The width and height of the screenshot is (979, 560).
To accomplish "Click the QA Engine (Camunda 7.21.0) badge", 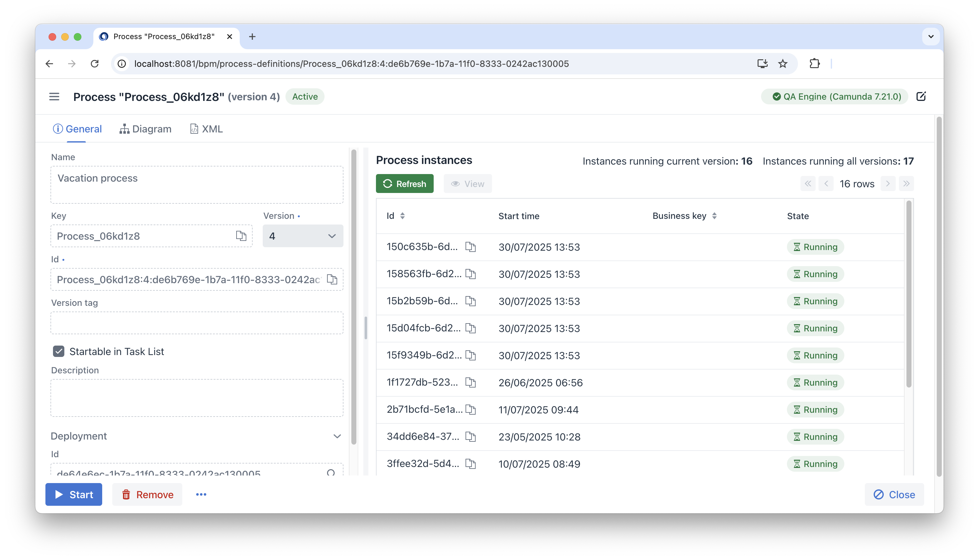I will click(x=835, y=96).
